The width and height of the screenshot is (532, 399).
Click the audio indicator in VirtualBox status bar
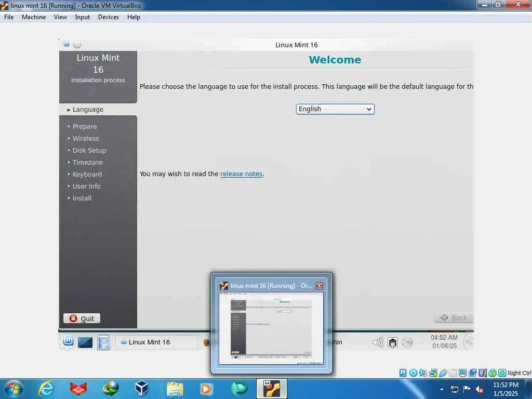(x=423, y=373)
